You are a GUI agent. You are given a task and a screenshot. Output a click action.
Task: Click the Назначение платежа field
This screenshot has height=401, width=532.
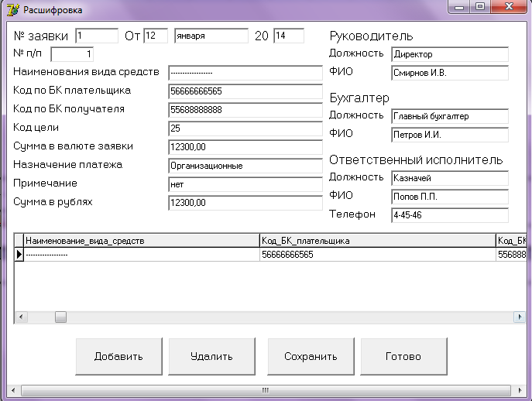(245, 166)
